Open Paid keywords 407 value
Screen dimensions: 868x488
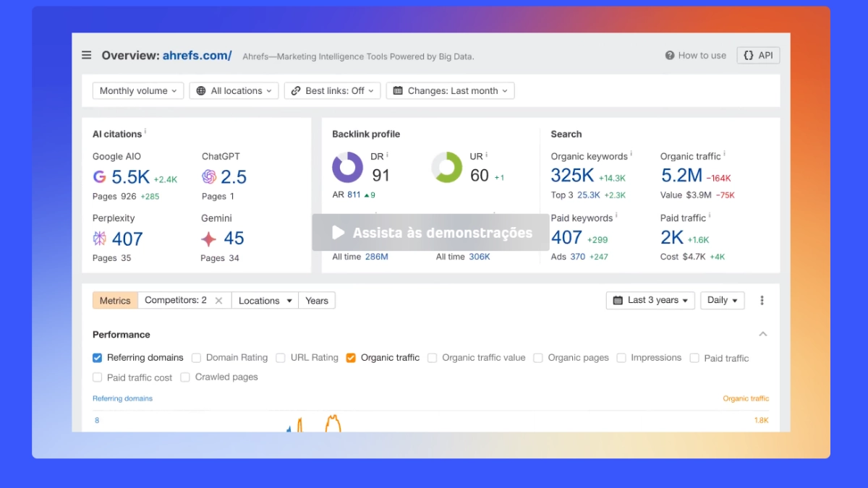pyautogui.click(x=566, y=237)
